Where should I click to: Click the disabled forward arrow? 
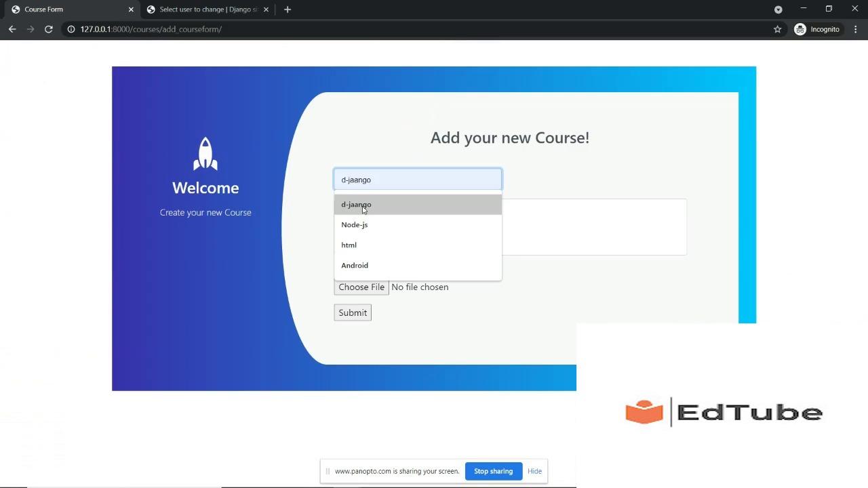(31, 29)
